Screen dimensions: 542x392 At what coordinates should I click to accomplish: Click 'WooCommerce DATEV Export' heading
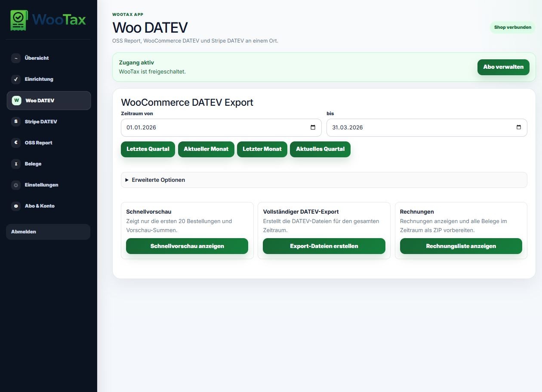tap(187, 102)
